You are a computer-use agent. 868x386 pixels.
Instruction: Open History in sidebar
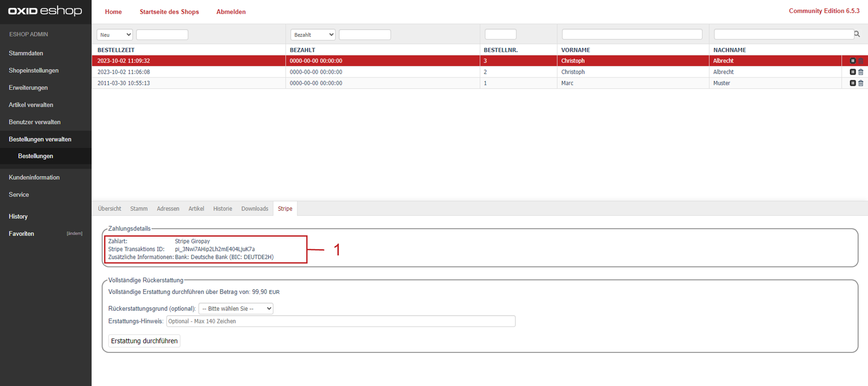tap(18, 216)
